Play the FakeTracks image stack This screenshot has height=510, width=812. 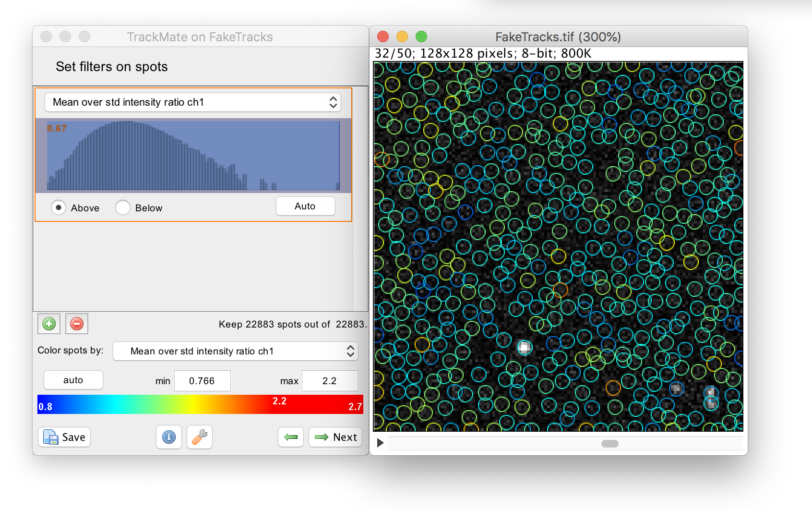coord(380,443)
